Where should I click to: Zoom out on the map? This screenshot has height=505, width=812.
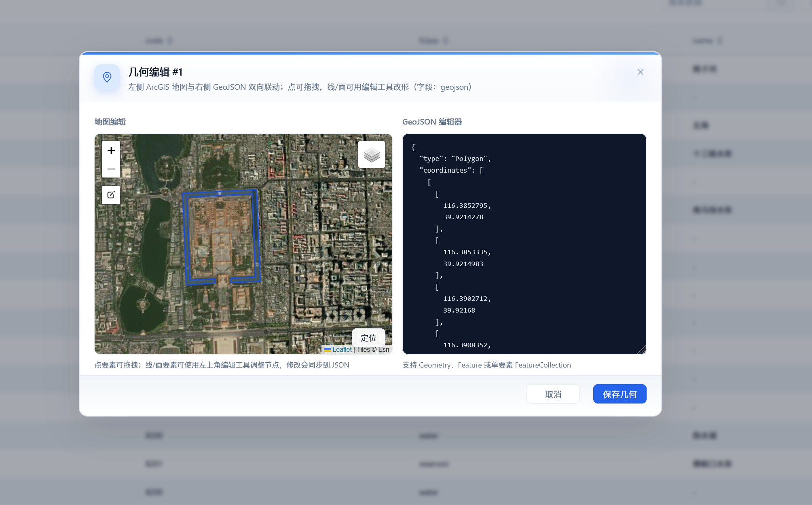point(111,169)
